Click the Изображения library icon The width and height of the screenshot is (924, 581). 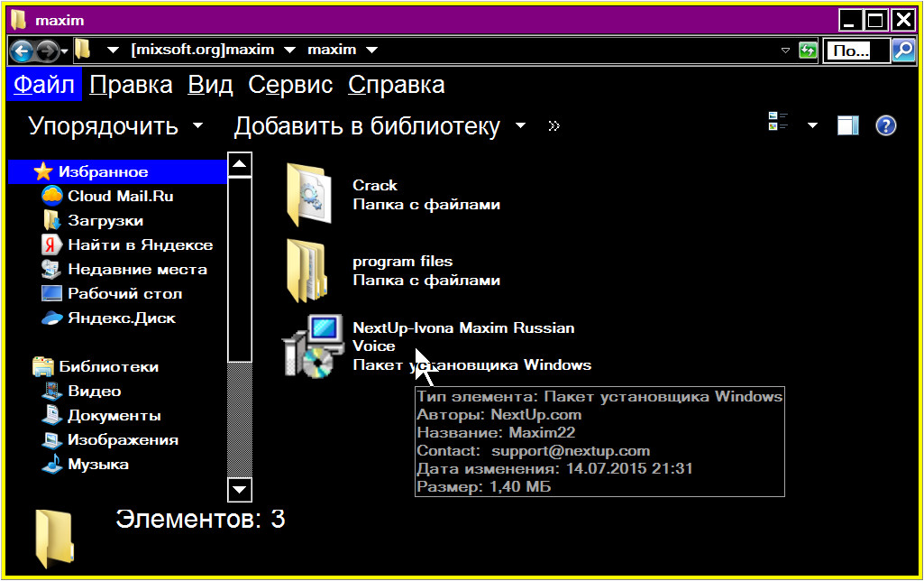click(52, 439)
